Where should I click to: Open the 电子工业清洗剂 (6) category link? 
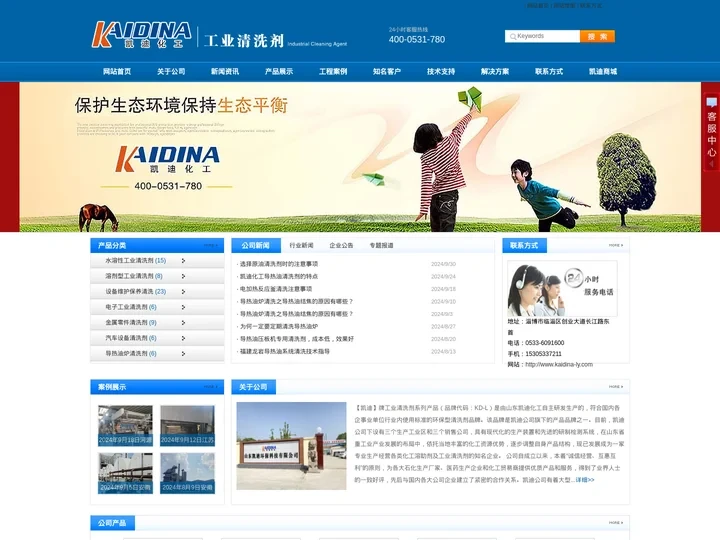pyautogui.click(x=131, y=307)
